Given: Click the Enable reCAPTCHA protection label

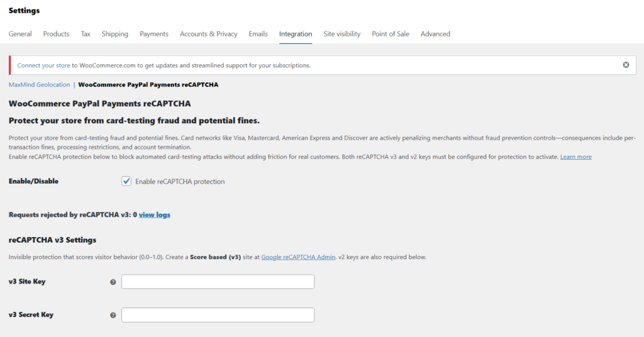Looking at the screenshot, I should (x=180, y=182).
